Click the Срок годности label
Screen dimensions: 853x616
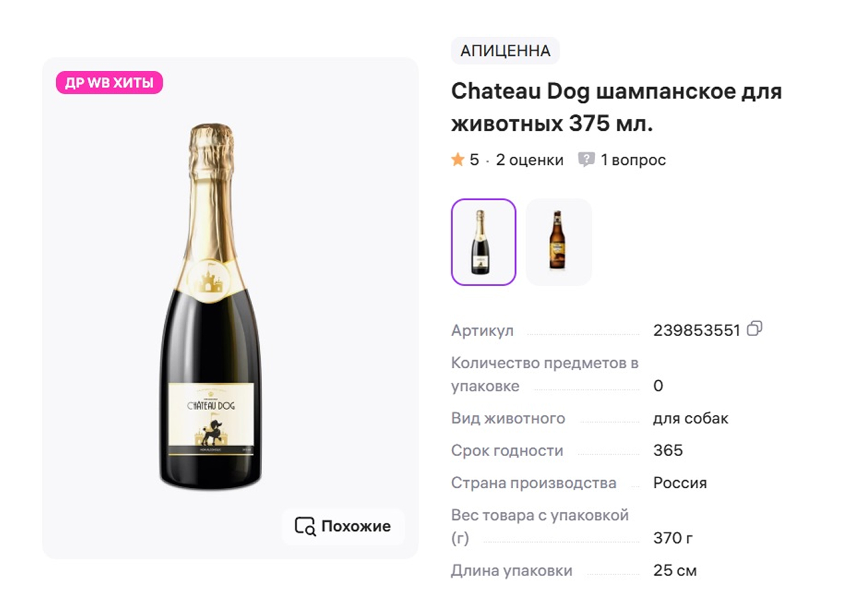click(x=507, y=450)
